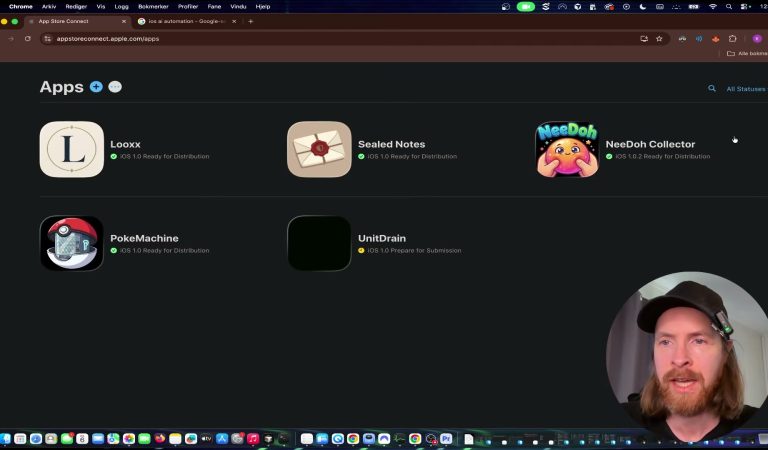Click 'iOS 1.0.2 Ready for Distribution' text

click(663, 156)
